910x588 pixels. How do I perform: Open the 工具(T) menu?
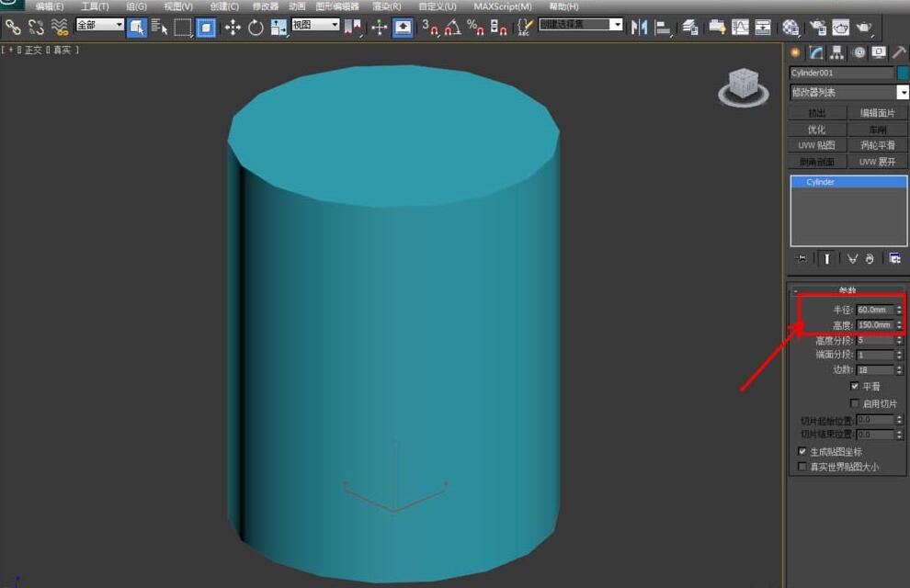click(95, 6)
